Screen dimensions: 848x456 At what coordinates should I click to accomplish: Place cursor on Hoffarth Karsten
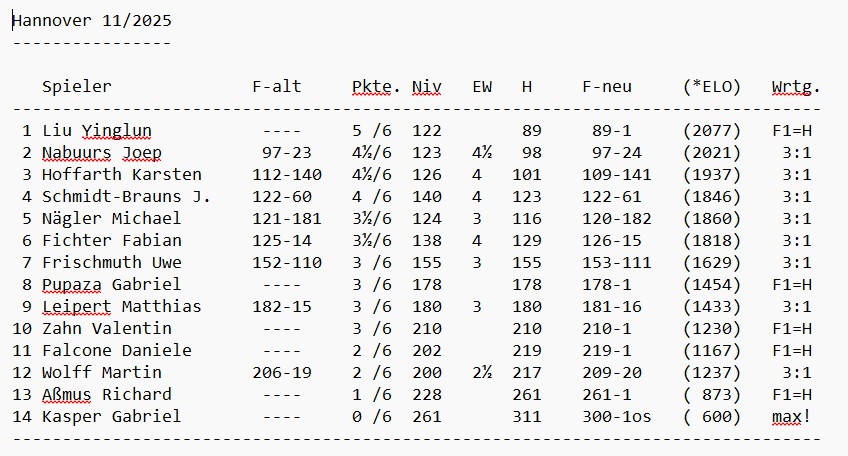click(x=122, y=175)
